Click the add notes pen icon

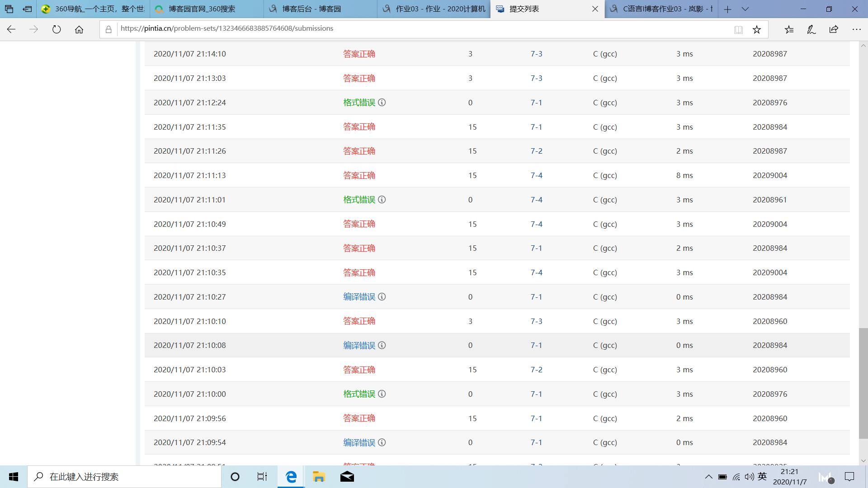tap(811, 29)
